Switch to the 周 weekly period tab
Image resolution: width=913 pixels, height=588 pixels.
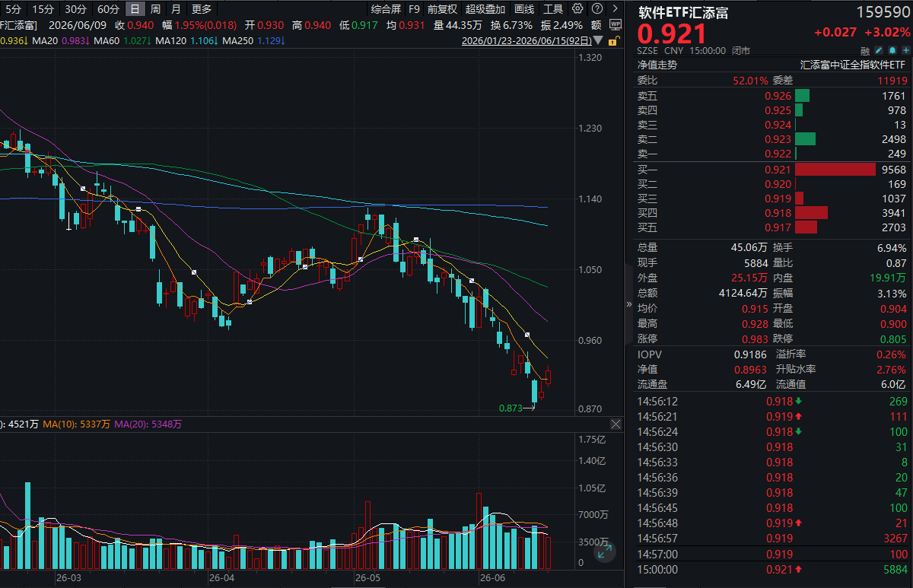click(x=155, y=9)
